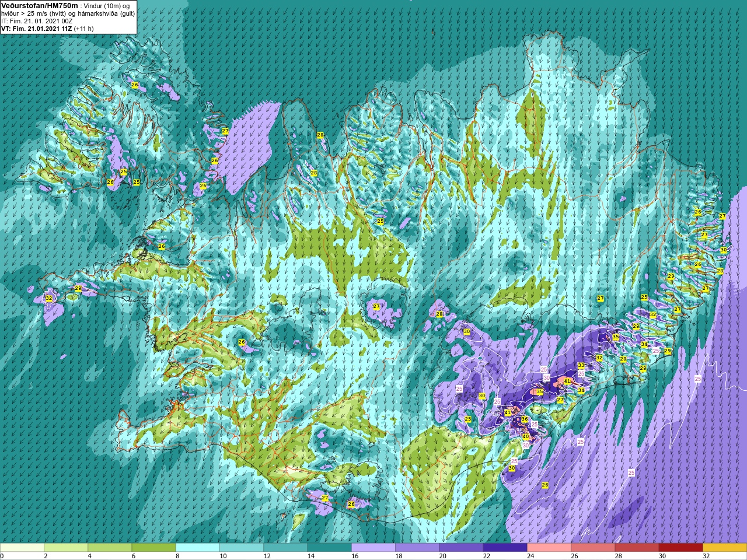
Task: Pick the lavender 16–18 legend swatch
Action: [373, 548]
